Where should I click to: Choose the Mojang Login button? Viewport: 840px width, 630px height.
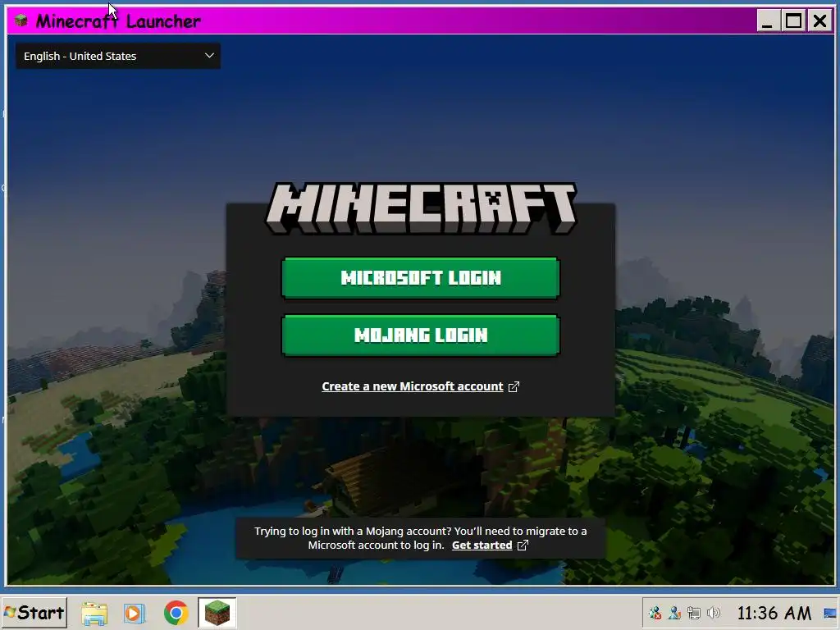coord(421,336)
